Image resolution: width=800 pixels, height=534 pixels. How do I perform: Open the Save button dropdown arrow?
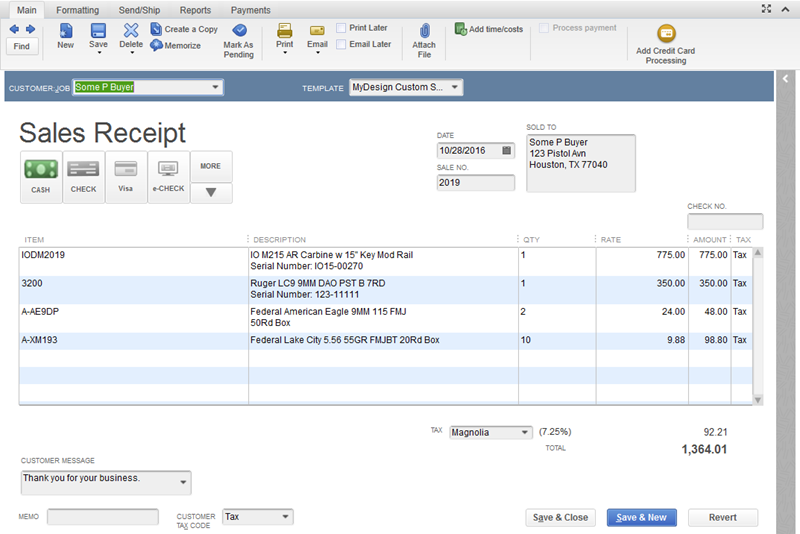click(99, 53)
